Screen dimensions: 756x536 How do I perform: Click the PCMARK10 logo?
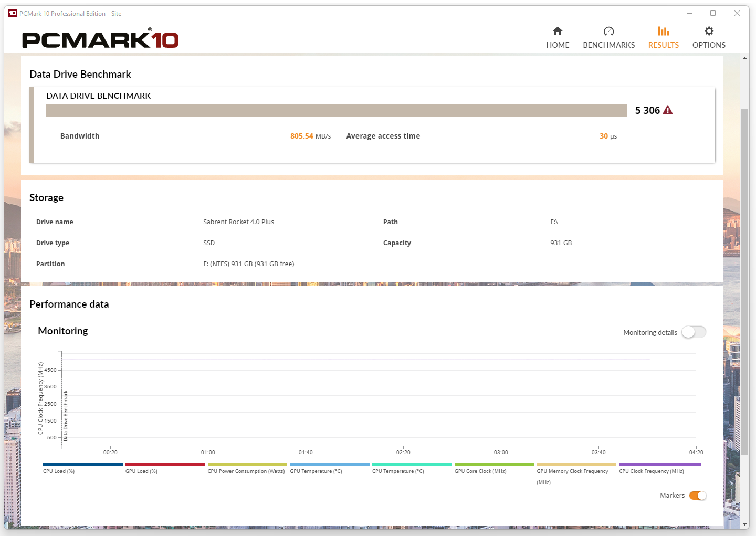click(x=100, y=39)
